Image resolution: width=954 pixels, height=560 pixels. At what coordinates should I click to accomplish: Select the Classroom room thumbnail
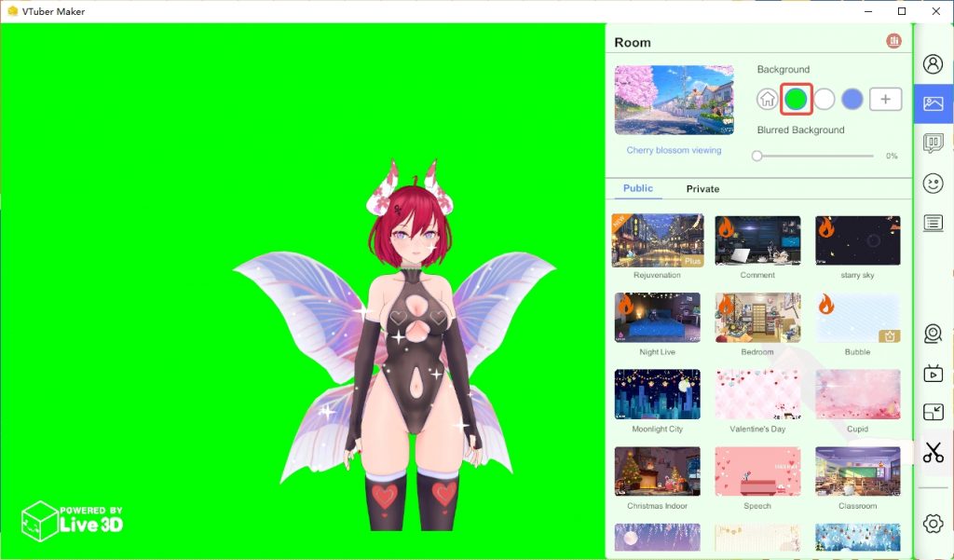858,471
